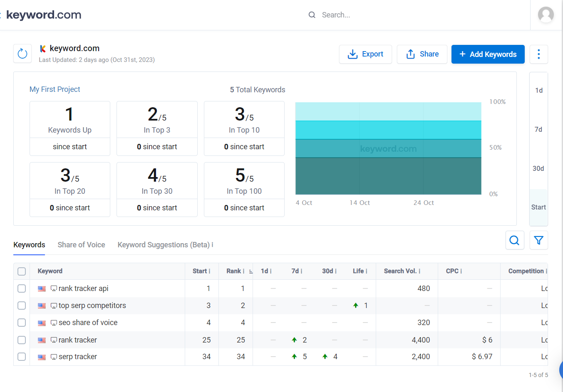The width and height of the screenshot is (563, 392).
Task: Click the Export download icon
Action: click(353, 54)
